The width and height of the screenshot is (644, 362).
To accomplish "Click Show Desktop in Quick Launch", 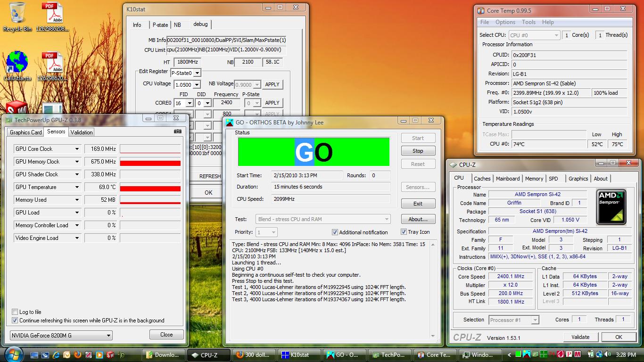I will (34, 355).
